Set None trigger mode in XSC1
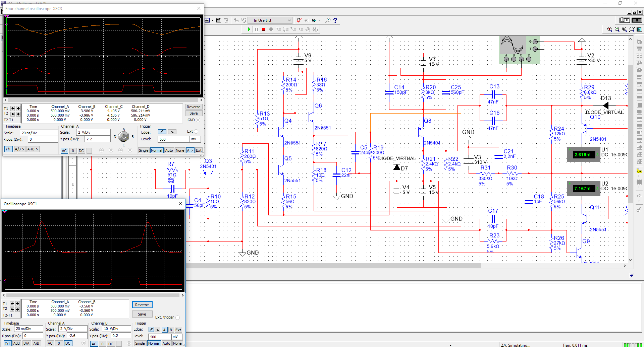 pyautogui.click(x=177, y=343)
